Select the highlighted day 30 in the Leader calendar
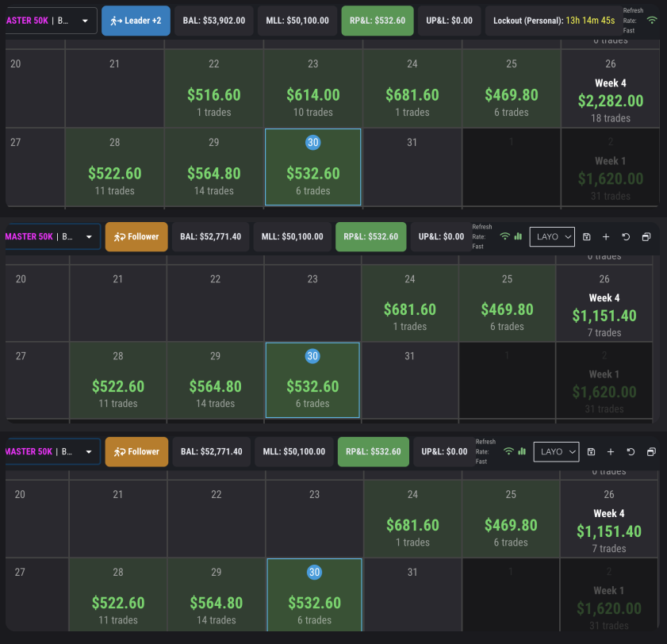 [x=313, y=167]
